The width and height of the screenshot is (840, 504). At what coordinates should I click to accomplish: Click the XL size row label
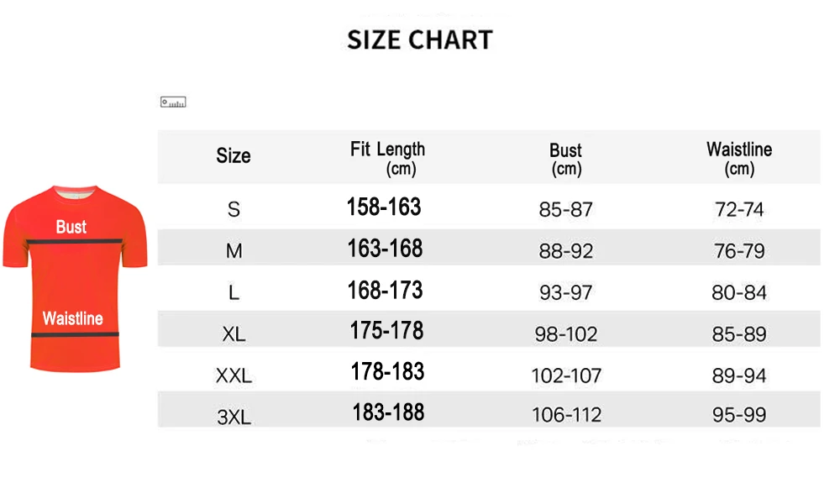(x=234, y=334)
